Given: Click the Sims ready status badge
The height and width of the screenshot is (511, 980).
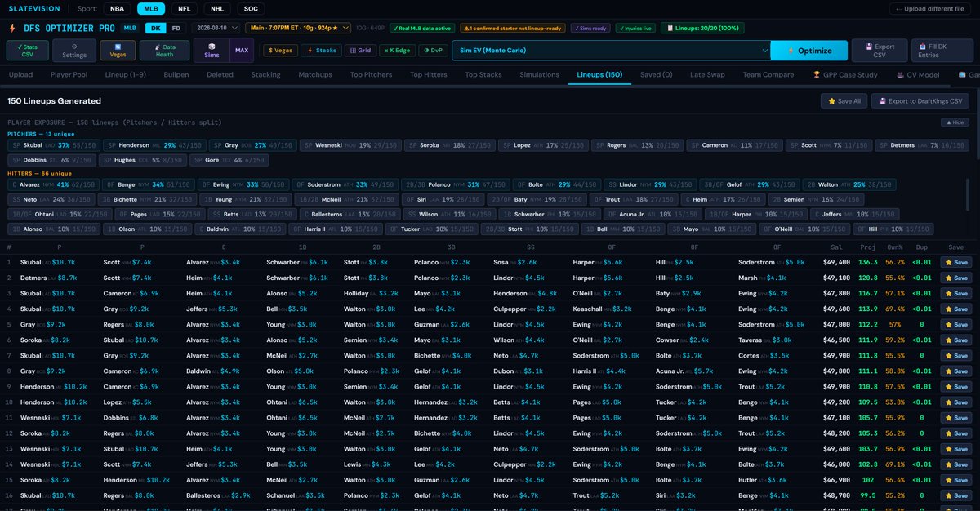Looking at the screenshot, I should 589,28.
